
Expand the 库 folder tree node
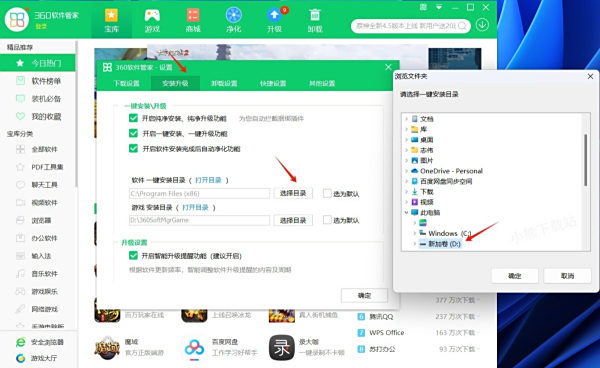point(406,129)
